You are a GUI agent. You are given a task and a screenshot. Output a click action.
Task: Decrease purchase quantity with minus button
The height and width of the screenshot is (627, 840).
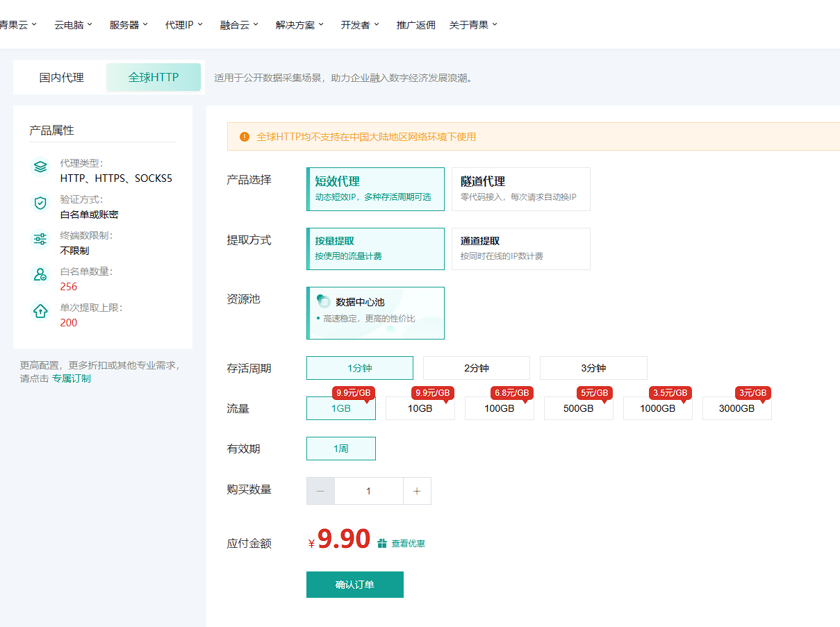click(x=320, y=491)
